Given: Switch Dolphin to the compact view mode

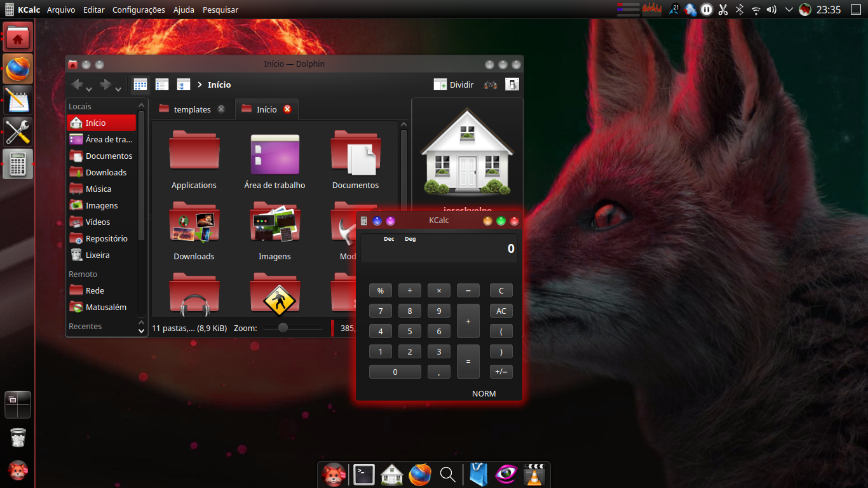Looking at the screenshot, I should 162,85.
